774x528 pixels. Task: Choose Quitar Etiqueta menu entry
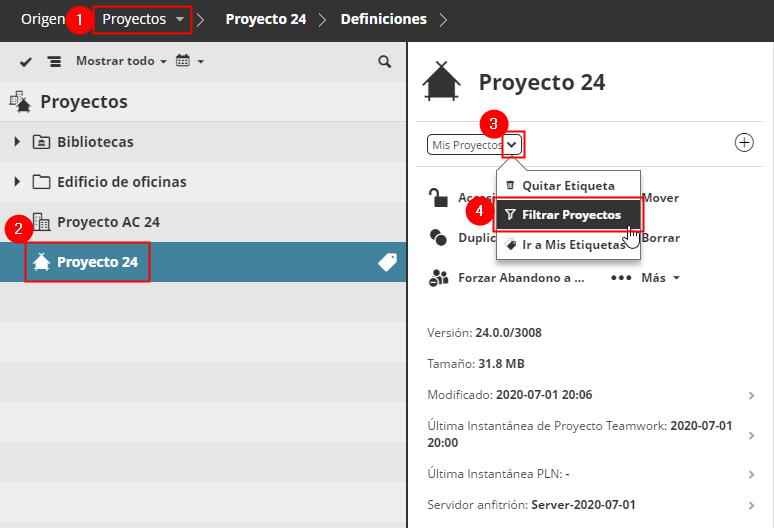(x=568, y=186)
